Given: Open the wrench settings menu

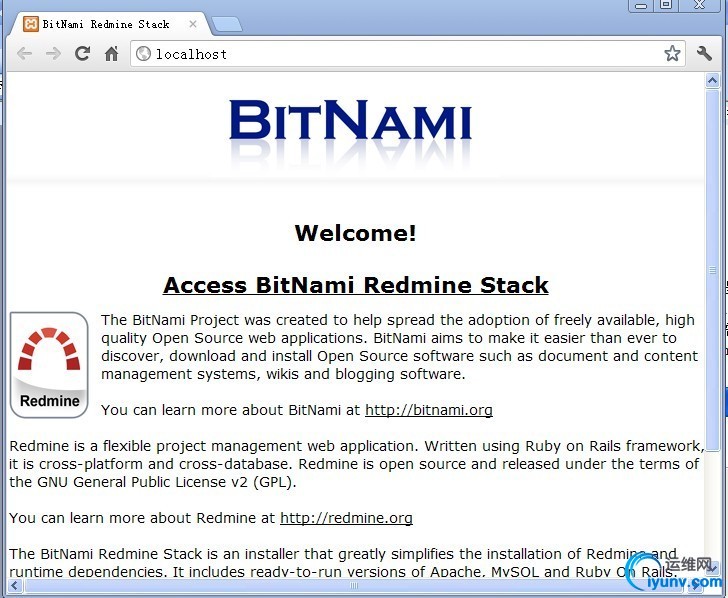Looking at the screenshot, I should click(704, 53).
